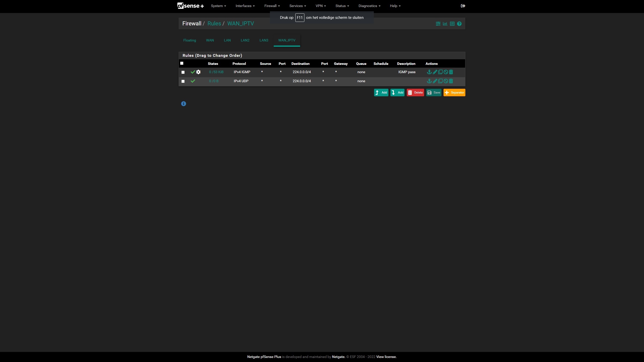Disable the IPv4 UDP rule

(x=446, y=81)
